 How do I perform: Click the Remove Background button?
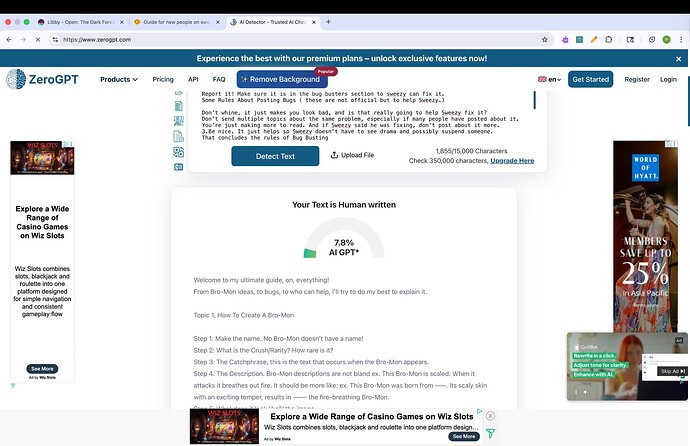tap(282, 79)
